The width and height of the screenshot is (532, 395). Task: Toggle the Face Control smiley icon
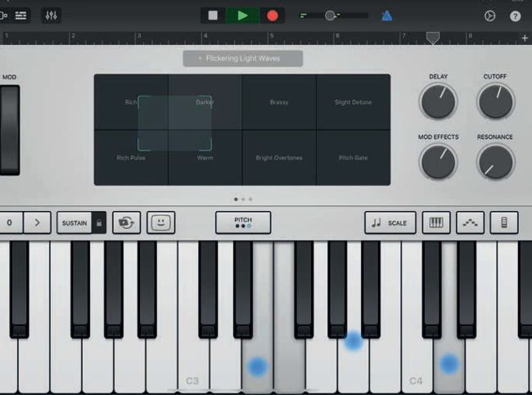(160, 222)
